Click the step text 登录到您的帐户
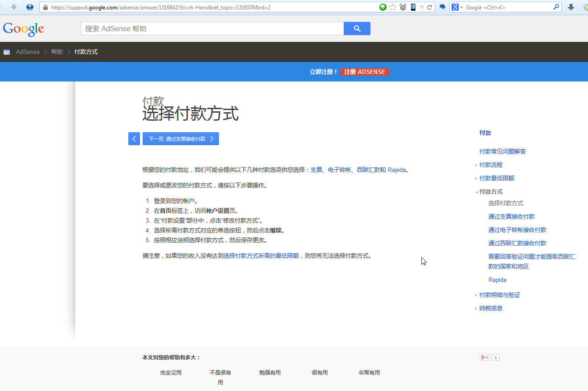The height and width of the screenshot is (391, 588). [x=176, y=201]
